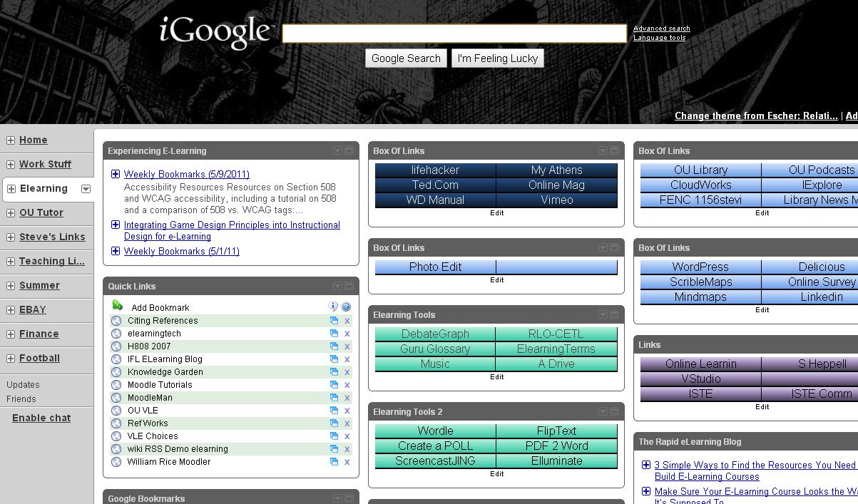The image size is (858, 504).
Task: Expand the Finance tab plus icon
Action: 11,334
